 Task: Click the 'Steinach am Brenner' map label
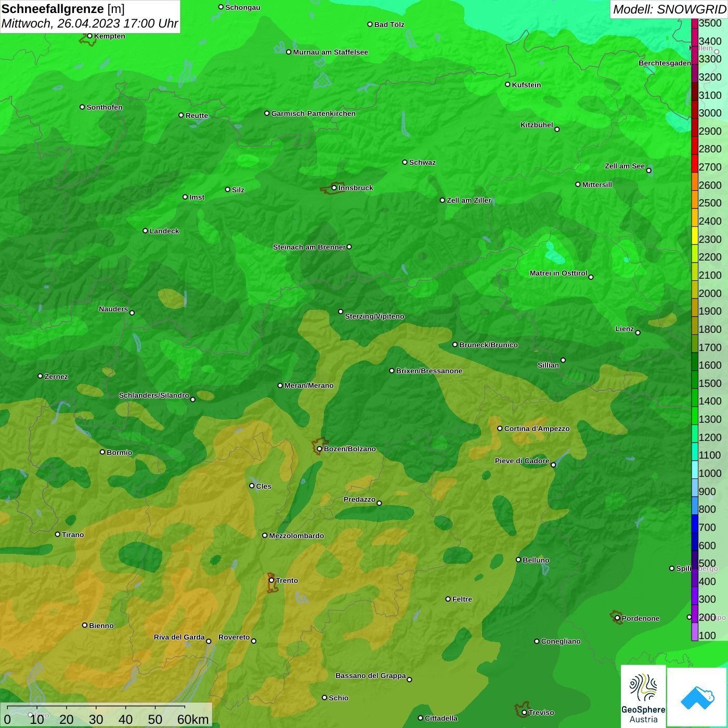309,247
